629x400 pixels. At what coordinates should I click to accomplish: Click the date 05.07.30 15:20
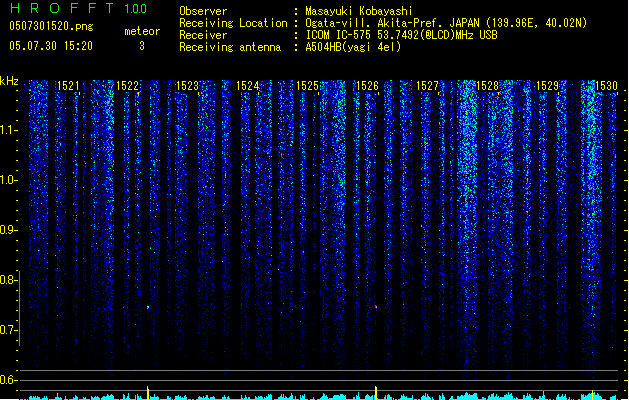(x=51, y=46)
